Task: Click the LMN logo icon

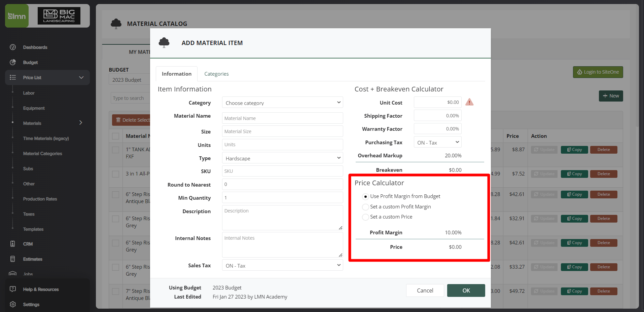Action: pyautogui.click(x=17, y=16)
